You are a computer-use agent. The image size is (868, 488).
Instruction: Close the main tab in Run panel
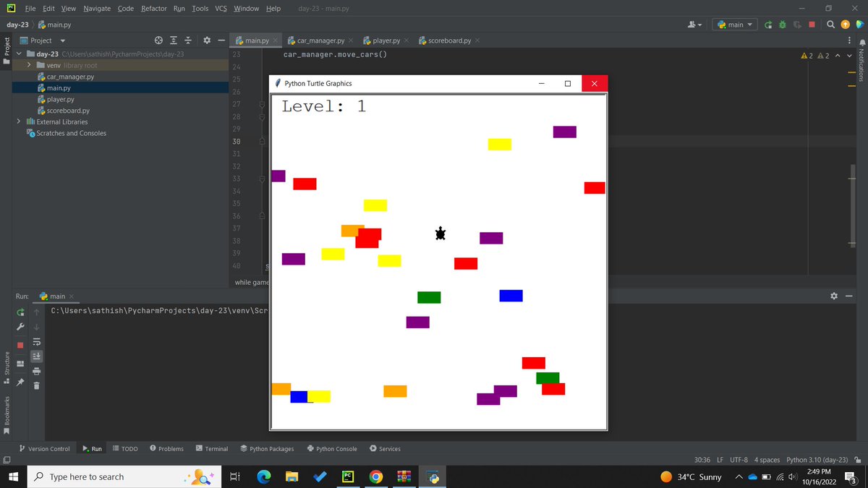point(72,296)
